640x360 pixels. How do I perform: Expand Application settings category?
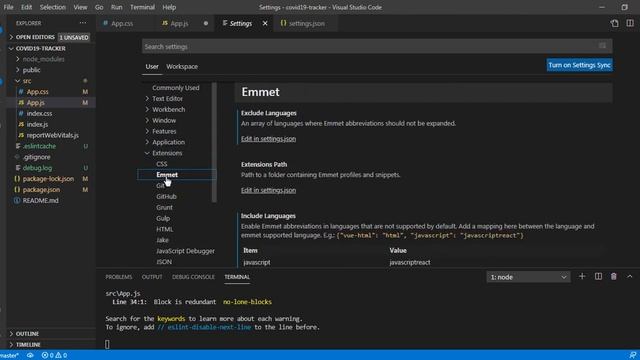pyautogui.click(x=168, y=142)
